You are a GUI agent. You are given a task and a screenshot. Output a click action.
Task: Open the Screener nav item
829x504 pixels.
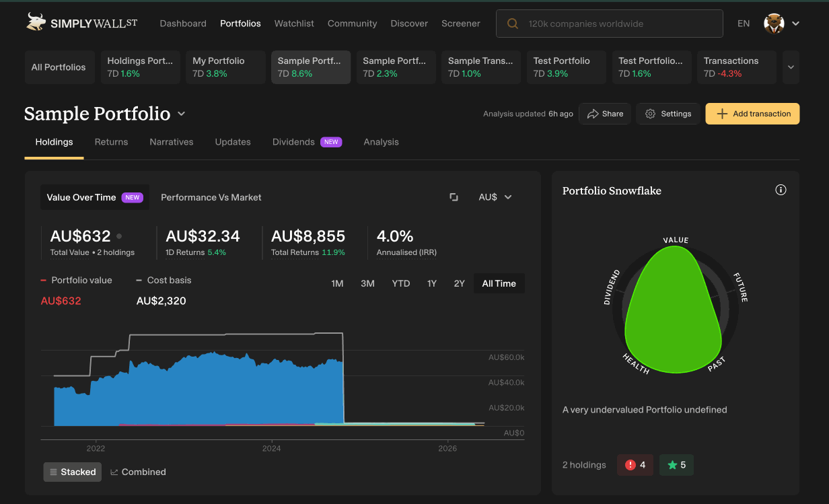point(461,24)
